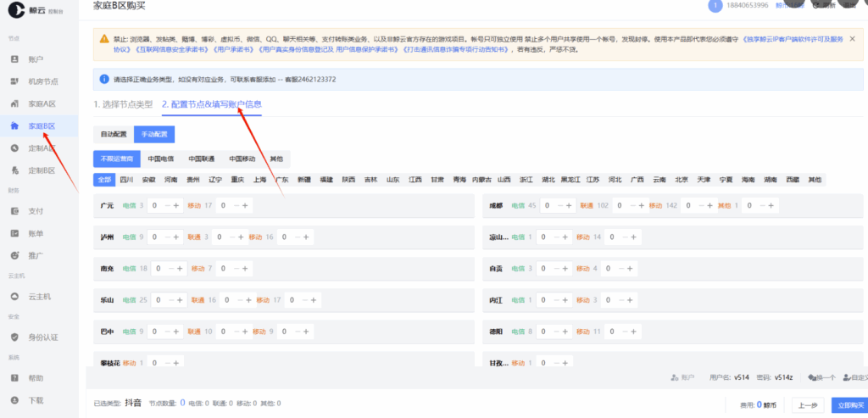This screenshot has width=868, height=418.
Task: Click the 定制A区 sidebar icon
Action: pyautogui.click(x=15, y=148)
